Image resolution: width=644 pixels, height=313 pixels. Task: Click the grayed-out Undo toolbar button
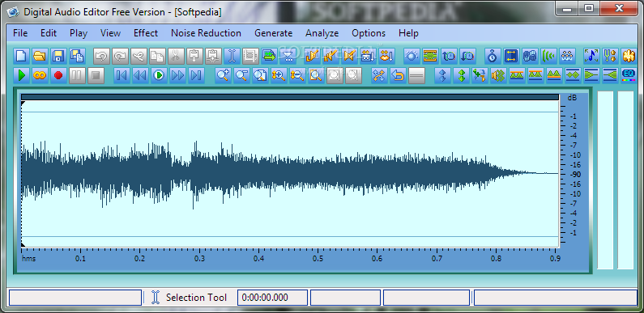(x=101, y=56)
